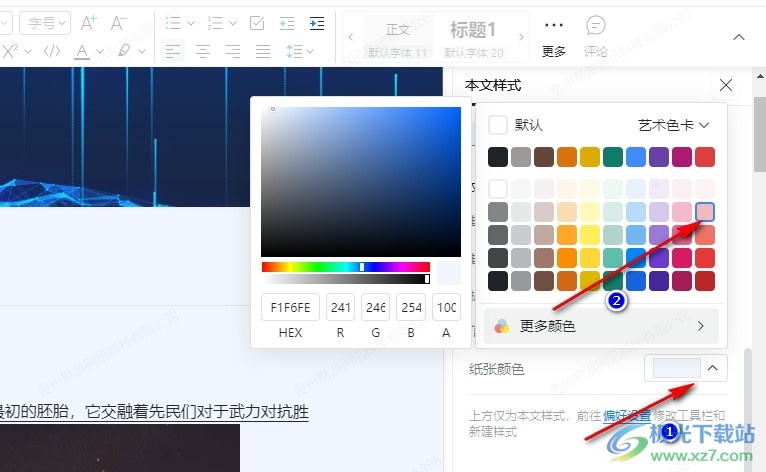This screenshot has height=472, width=766.
Task: Click inside the color gradient field
Action: click(x=361, y=182)
